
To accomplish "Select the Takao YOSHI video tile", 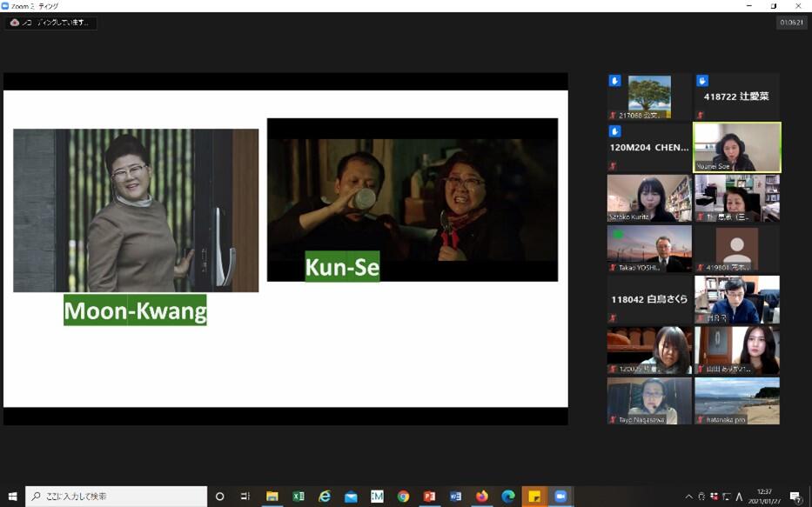I will coord(649,249).
